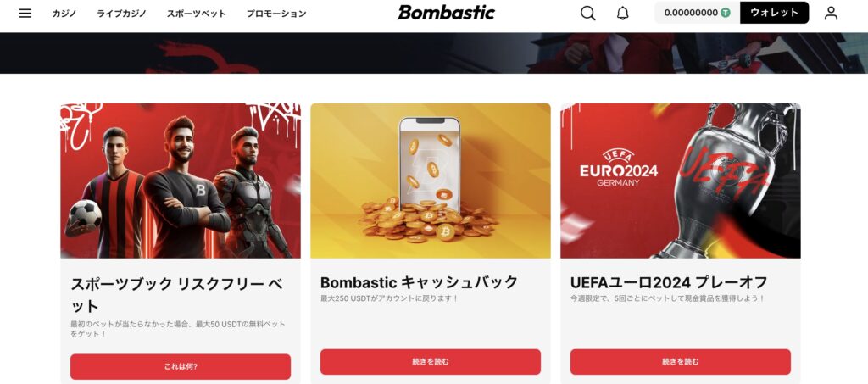The width and height of the screenshot is (868, 384).
Task: Open the search magnifier icon
Action: coord(588,14)
